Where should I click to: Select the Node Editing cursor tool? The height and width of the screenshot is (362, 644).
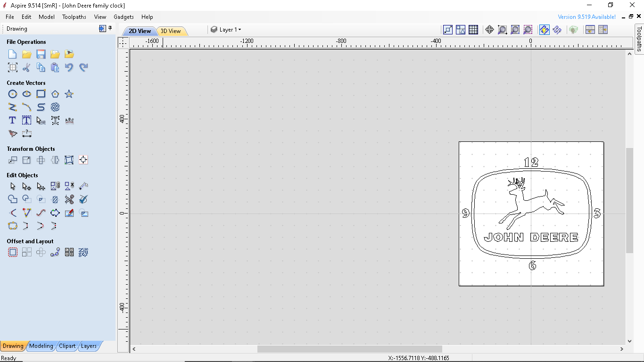[x=26, y=186]
